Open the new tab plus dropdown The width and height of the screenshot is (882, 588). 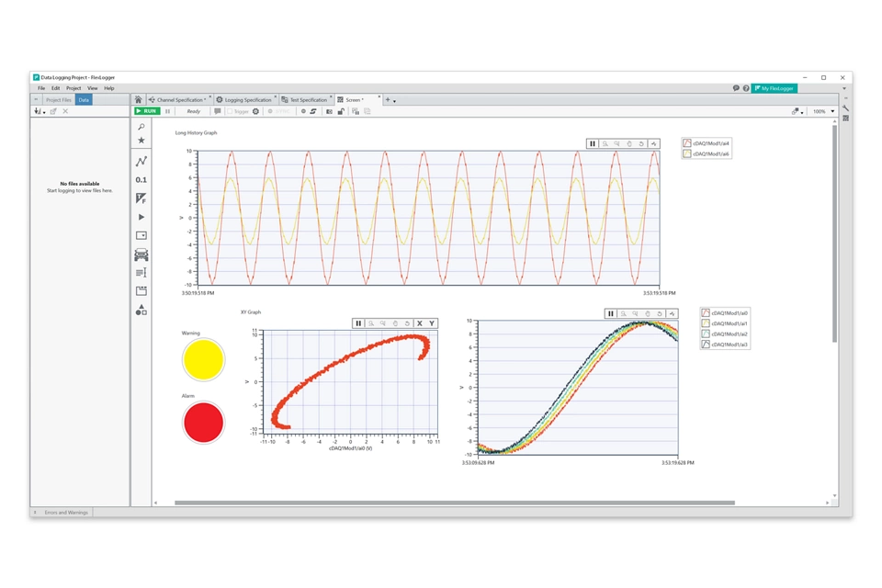pos(390,100)
